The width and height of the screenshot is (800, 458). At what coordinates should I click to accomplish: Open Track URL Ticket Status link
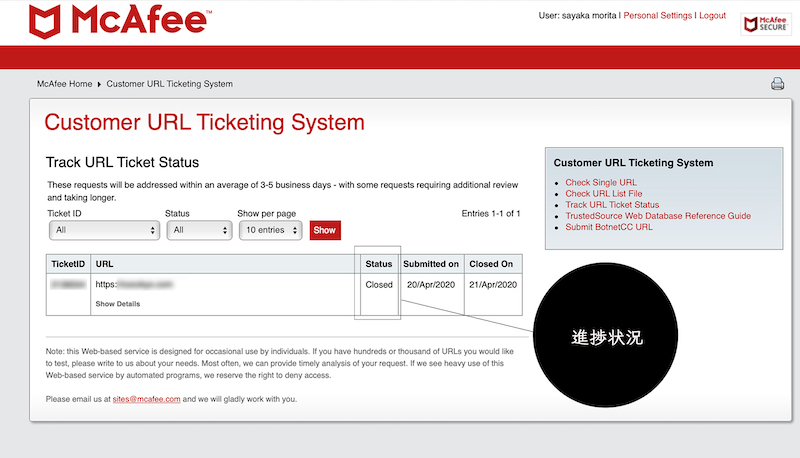point(612,205)
